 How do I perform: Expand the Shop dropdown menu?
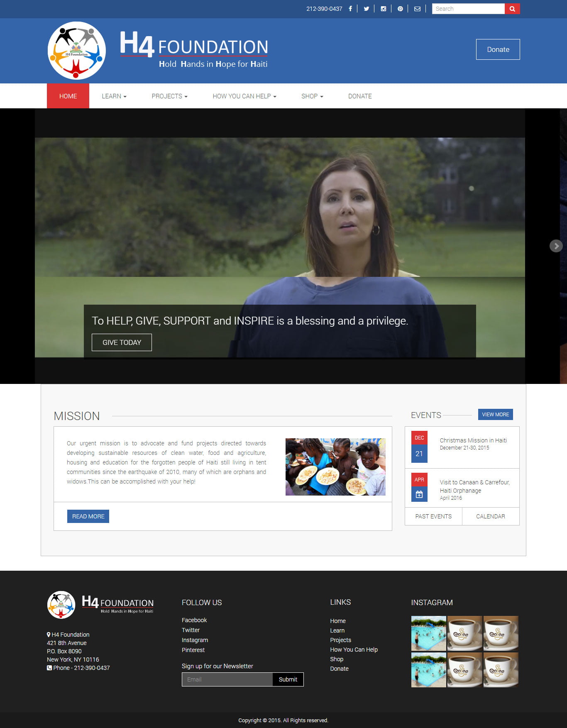point(312,96)
